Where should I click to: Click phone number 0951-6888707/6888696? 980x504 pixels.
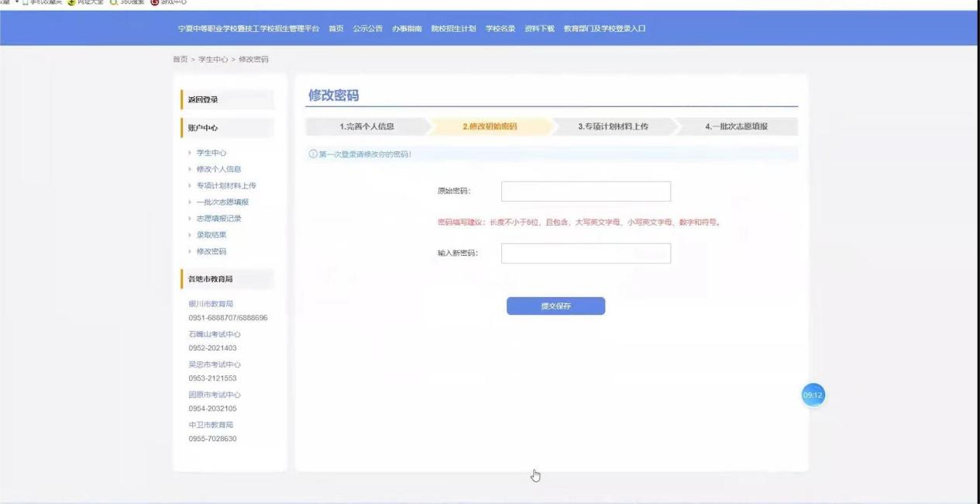(228, 318)
